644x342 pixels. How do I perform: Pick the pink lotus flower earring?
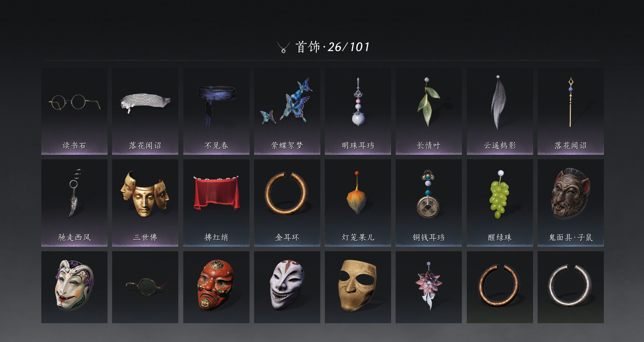click(429, 287)
